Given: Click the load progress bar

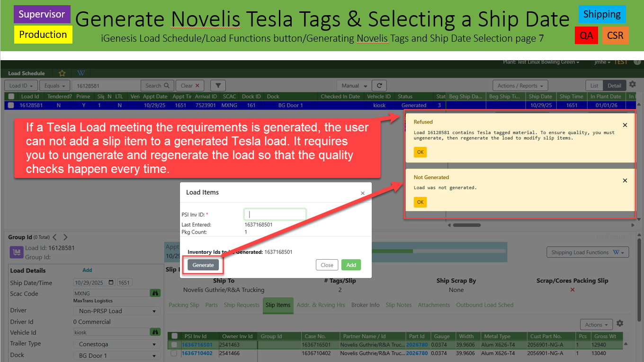Looking at the screenshot, I should pyautogui.click(x=438, y=252).
